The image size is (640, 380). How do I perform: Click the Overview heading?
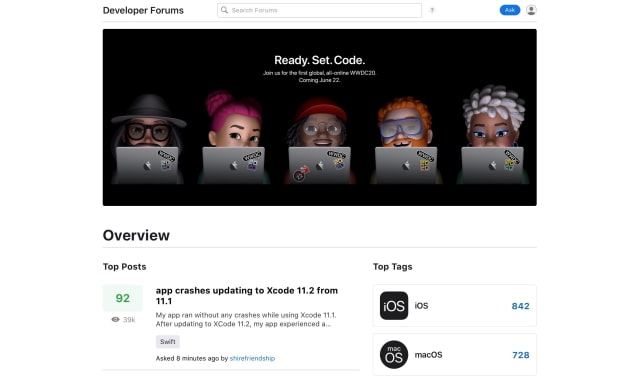click(136, 236)
